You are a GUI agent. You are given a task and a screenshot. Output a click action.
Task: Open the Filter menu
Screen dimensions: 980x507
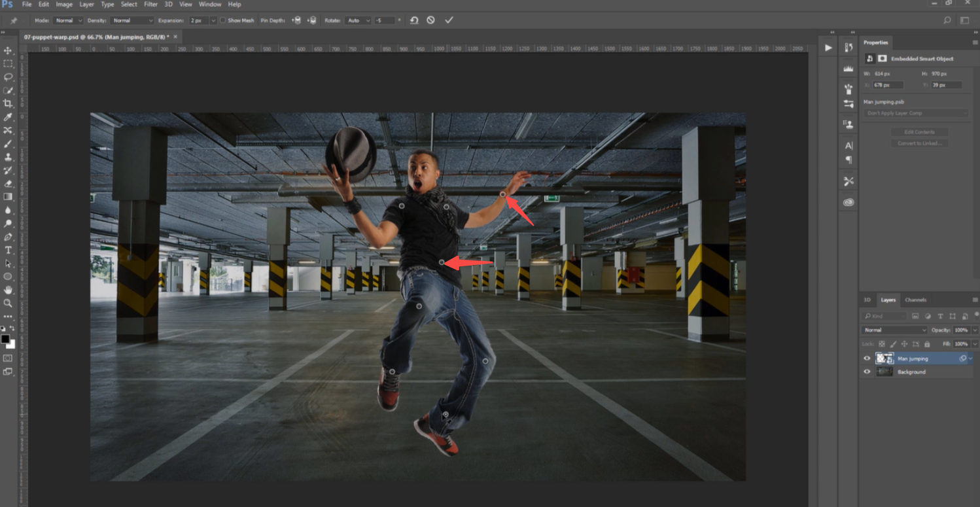tap(150, 5)
